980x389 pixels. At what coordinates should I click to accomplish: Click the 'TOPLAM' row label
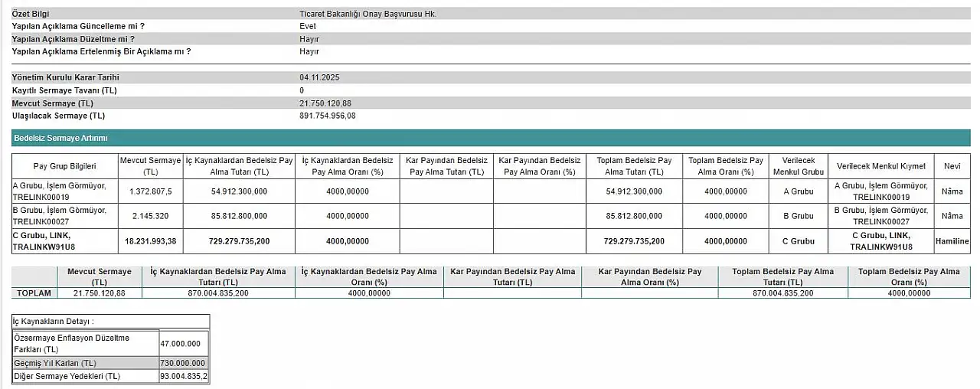[x=35, y=293]
